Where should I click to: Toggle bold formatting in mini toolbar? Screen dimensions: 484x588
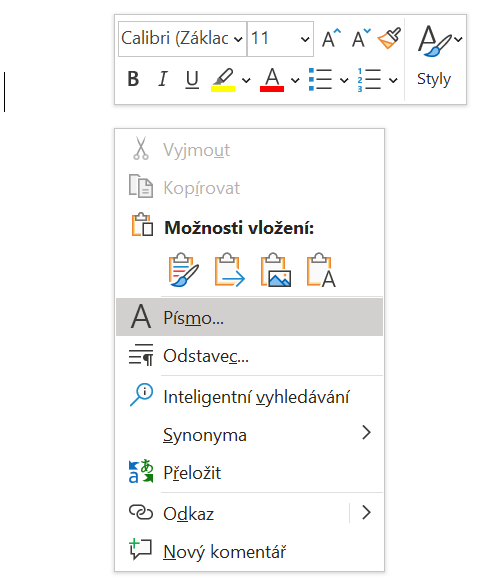pos(133,79)
